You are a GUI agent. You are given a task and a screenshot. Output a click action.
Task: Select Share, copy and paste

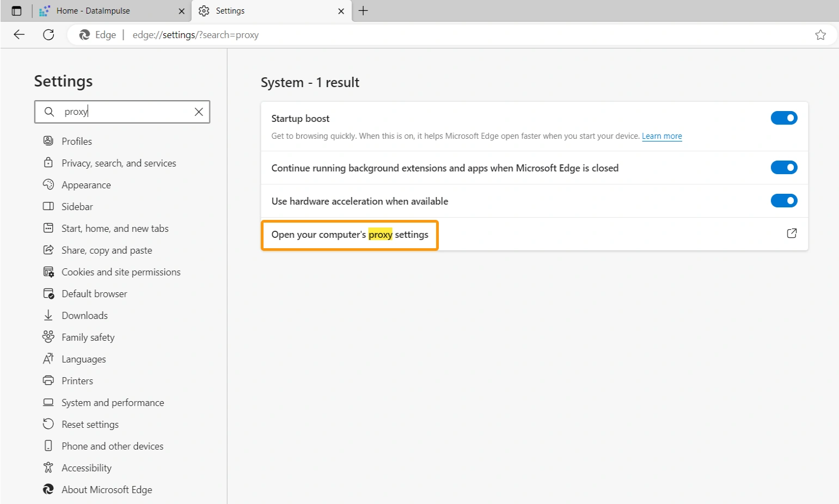pyautogui.click(x=107, y=250)
